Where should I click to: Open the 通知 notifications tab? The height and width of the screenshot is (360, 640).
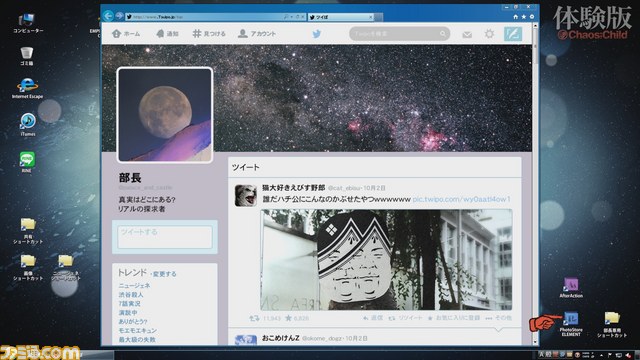tap(167, 34)
